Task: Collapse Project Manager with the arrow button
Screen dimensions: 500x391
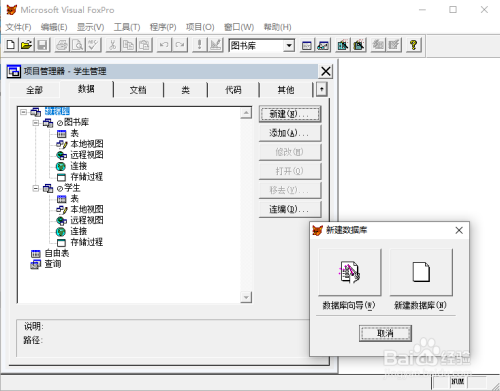Action: pos(321,89)
